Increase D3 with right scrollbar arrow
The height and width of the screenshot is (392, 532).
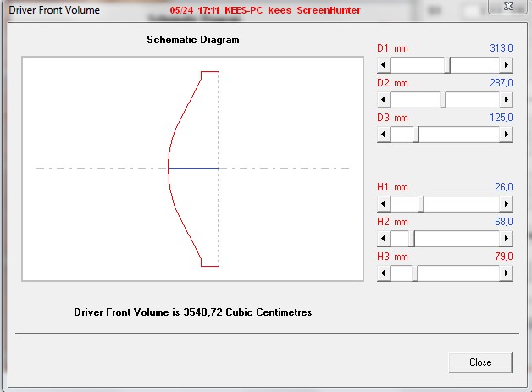coord(507,135)
